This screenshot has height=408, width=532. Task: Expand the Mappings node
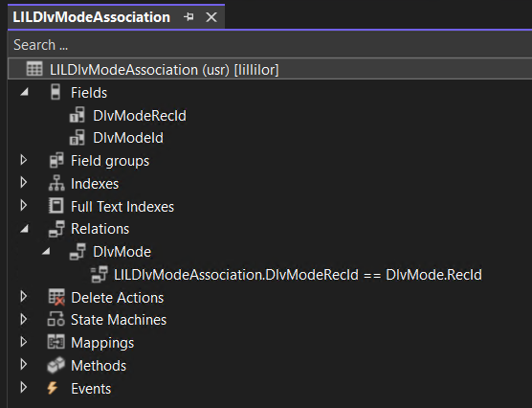click(23, 342)
